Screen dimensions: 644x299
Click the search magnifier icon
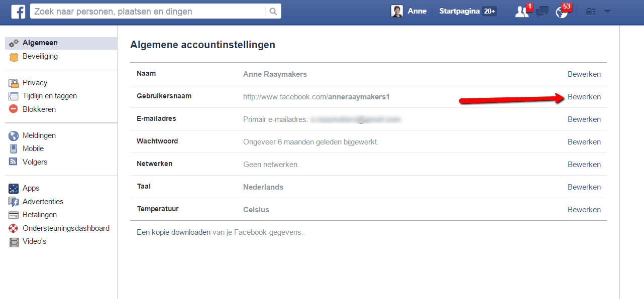tap(273, 12)
